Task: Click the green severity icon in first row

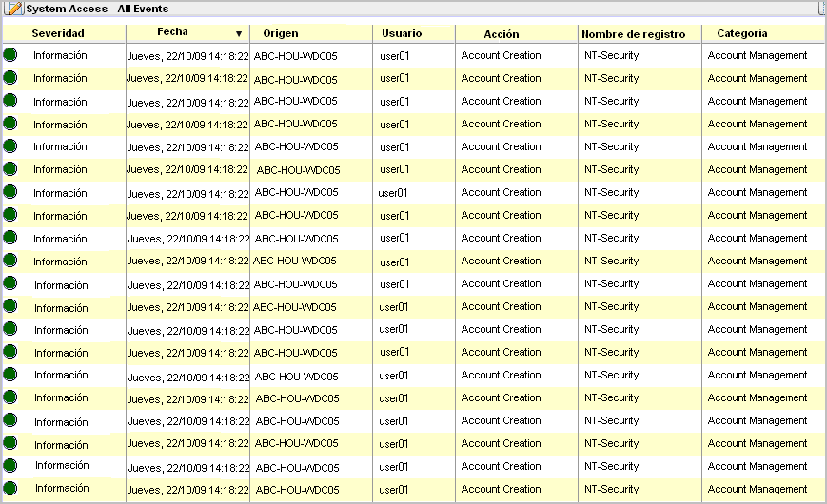Action: (10, 55)
